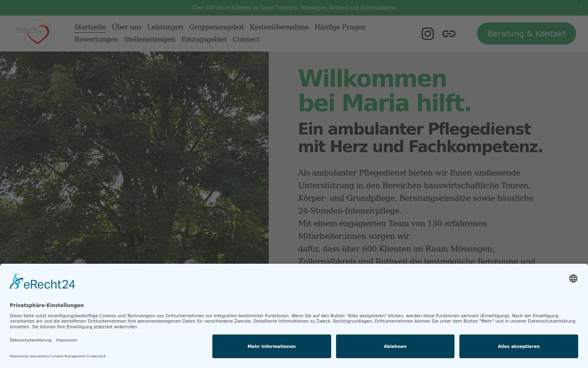This screenshot has width=588, height=368.
Task: Open the Bewertungen menu item
Action: pos(96,39)
